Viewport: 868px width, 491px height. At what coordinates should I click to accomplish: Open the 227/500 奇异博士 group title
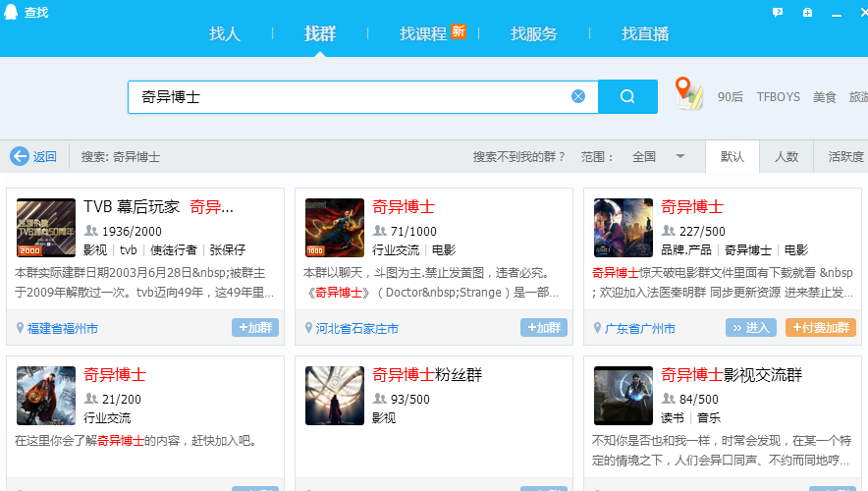[692, 207]
